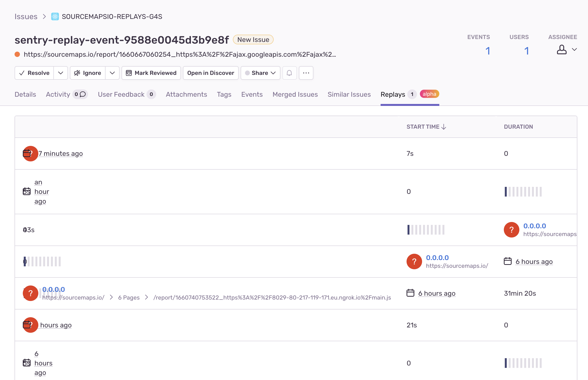
Task: Click the calendar icon beside "7 minutes ago"
Action: click(x=27, y=153)
